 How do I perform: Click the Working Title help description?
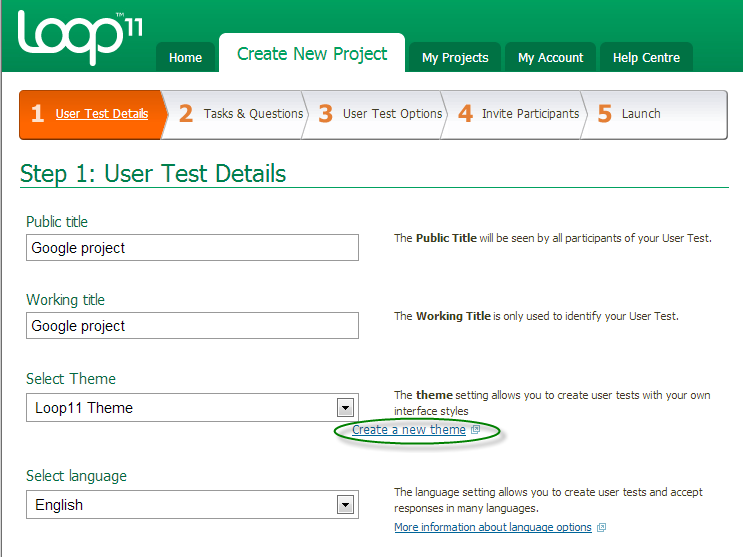tap(536, 316)
